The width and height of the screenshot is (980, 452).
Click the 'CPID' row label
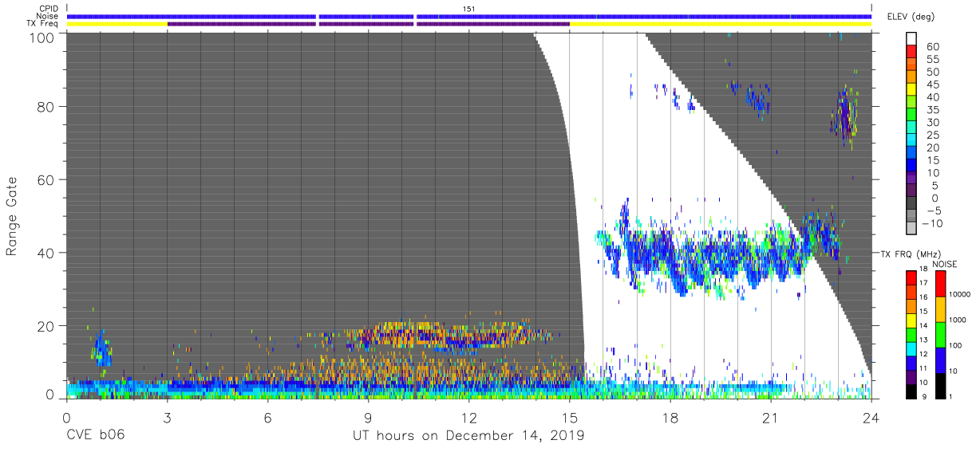point(49,8)
